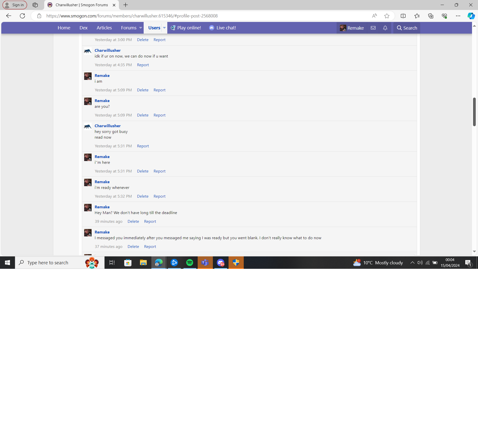Open the inbox envelope icon
478x448 pixels.
pyautogui.click(x=373, y=28)
